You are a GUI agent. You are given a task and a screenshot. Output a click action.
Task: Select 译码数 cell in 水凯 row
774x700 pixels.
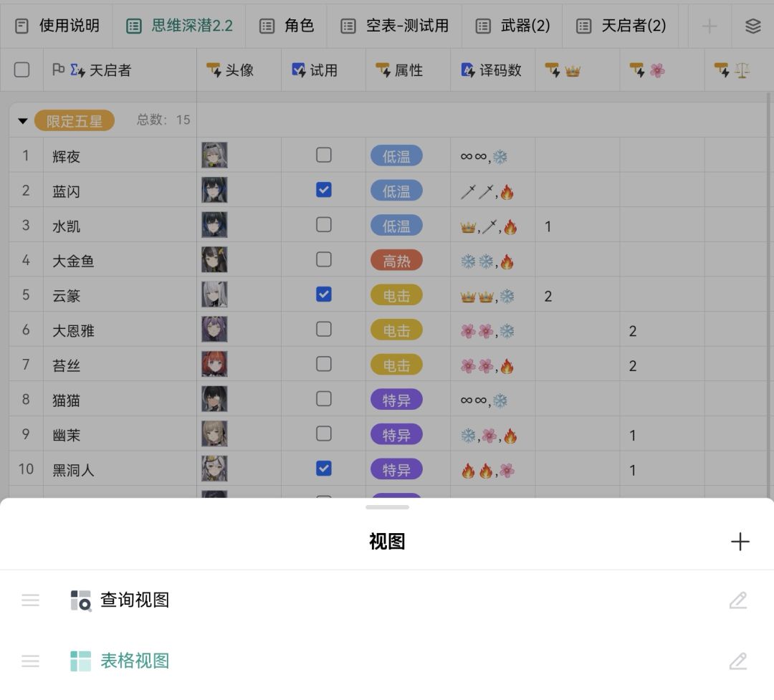click(492, 225)
